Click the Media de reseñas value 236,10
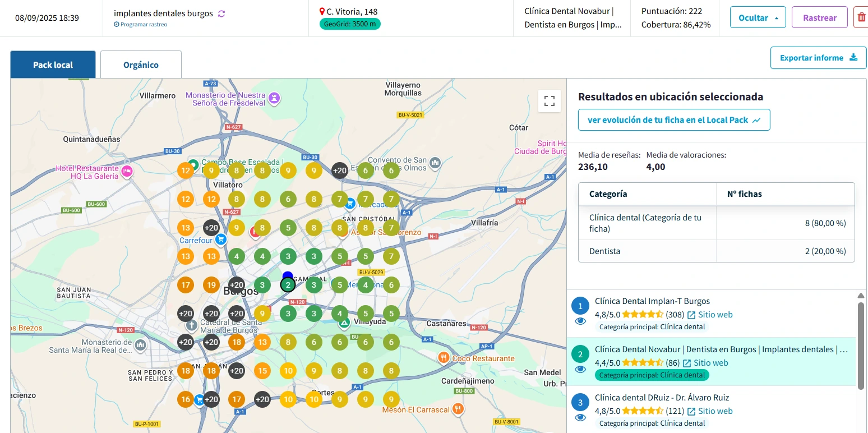The width and height of the screenshot is (868, 433). click(x=593, y=167)
